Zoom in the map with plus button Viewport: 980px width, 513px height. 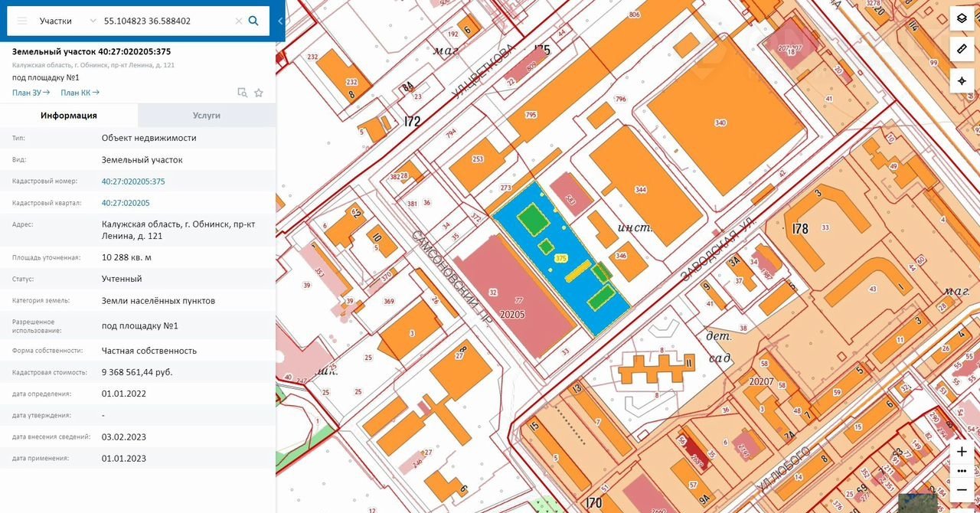(962, 452)
